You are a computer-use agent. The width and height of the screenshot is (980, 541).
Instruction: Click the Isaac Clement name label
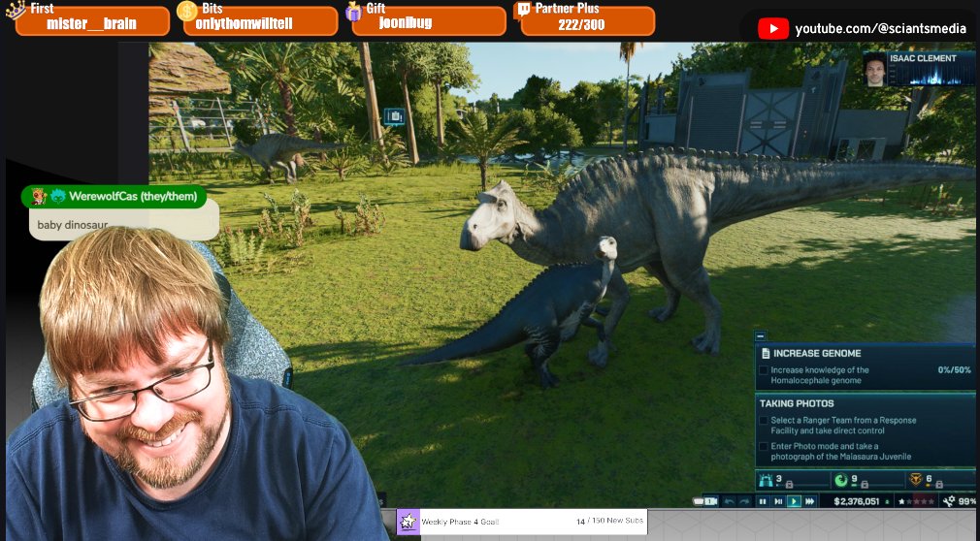click(923, 58)
